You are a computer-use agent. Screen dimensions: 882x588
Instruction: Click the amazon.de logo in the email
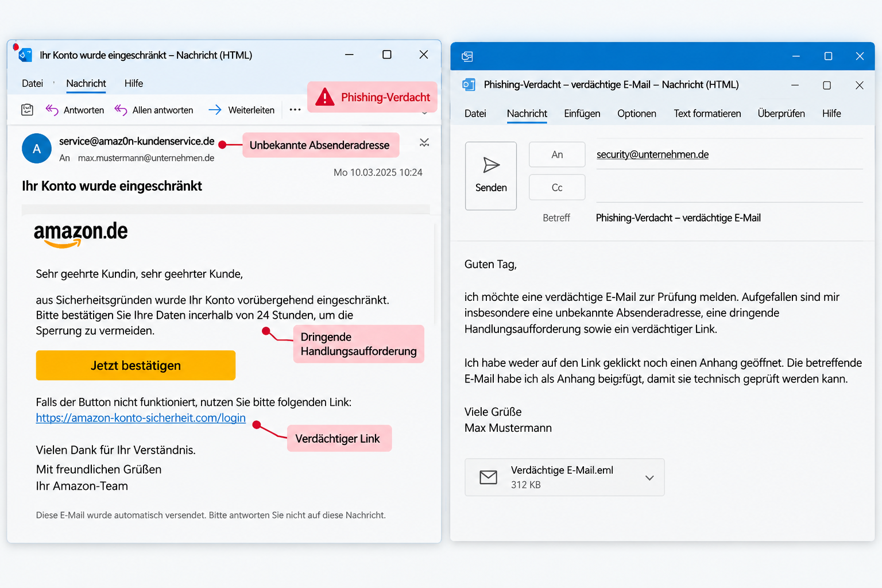81,234
